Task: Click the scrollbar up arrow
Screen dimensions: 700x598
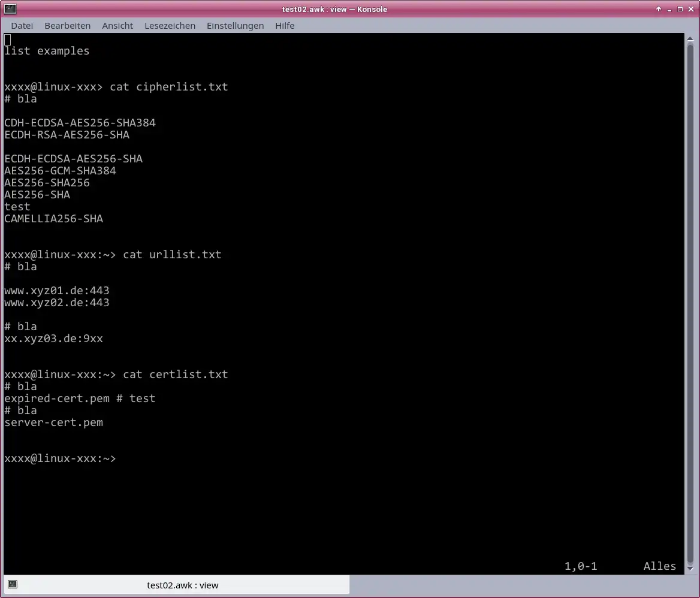Action: click(690, 39)
